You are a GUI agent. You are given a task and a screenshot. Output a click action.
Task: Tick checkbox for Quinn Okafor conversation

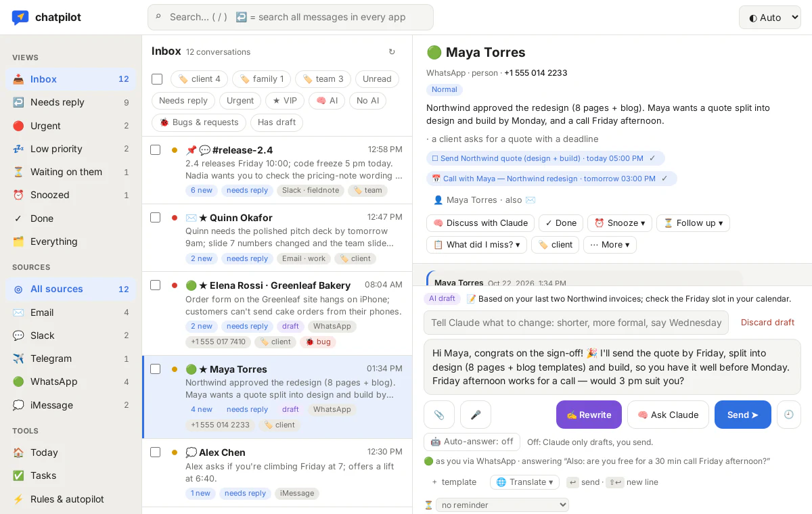155,217
